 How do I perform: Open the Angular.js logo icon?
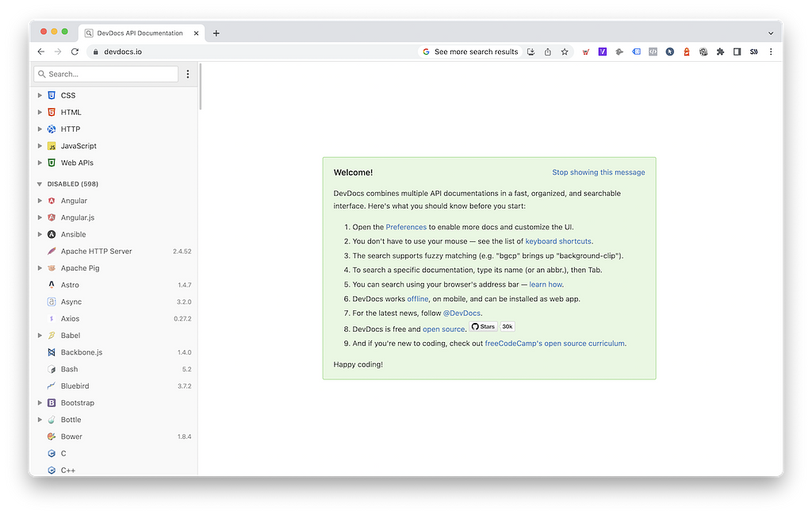52,217
